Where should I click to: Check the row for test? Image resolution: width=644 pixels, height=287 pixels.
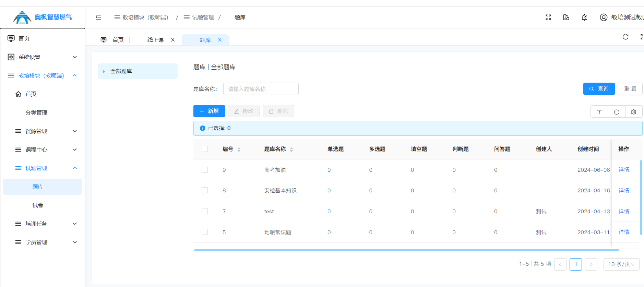[x=205, y=211]
